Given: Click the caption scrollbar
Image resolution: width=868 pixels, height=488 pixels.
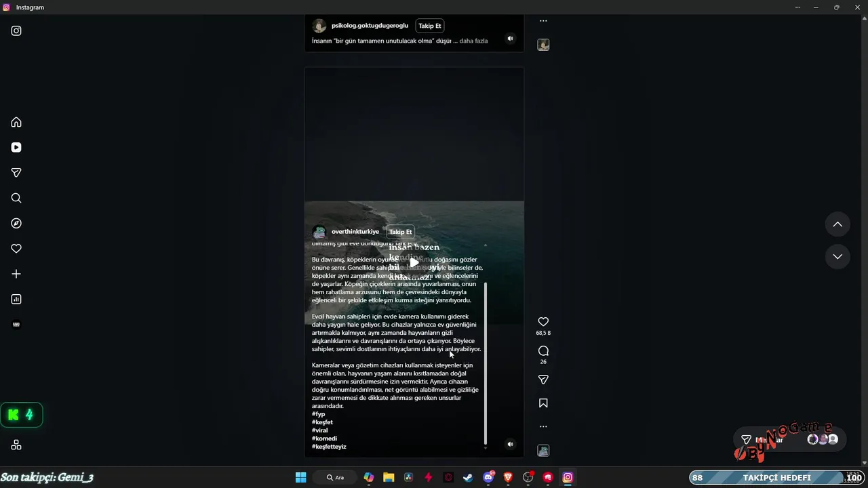Looking at the screenshot, I should coord(486,363).
